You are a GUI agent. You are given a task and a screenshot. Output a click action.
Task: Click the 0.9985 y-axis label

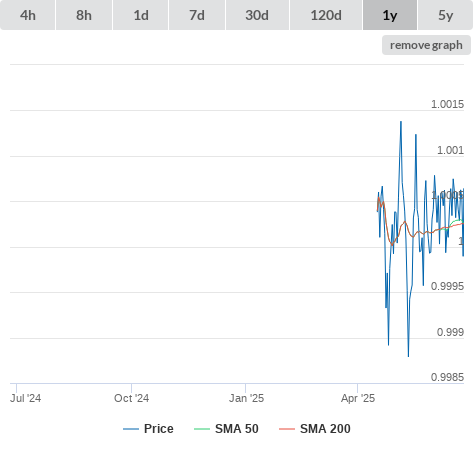point(447,377)
